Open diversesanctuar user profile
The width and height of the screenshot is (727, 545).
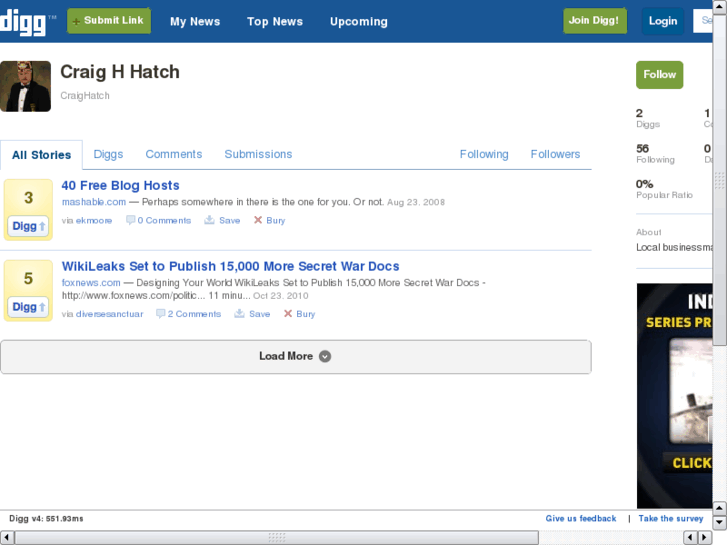[109, 314]
